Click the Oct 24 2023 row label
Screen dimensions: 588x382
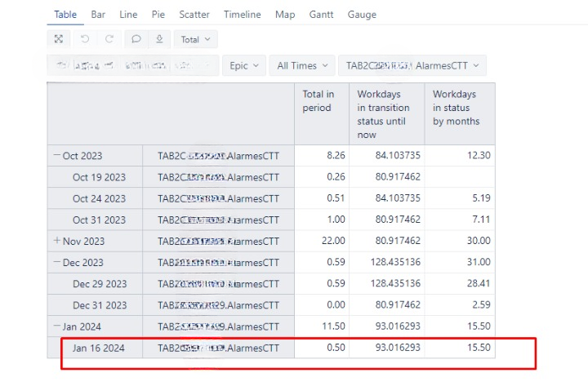point(99,198)
